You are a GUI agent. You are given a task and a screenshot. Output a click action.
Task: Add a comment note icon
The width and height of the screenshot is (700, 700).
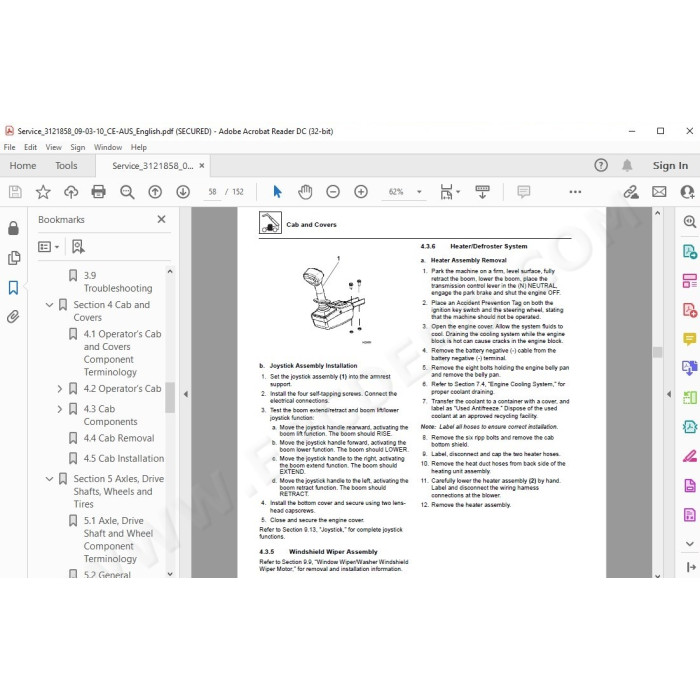523,192
